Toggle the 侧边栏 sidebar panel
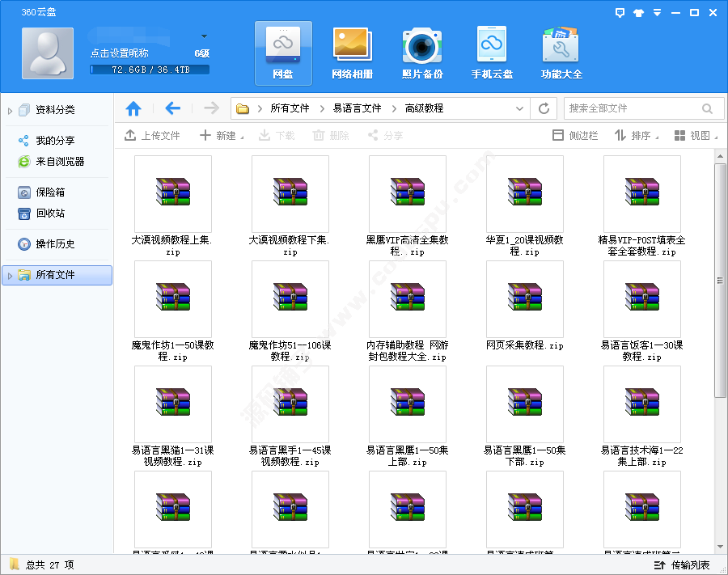This screenshot has width=728, height=575. [x=575, y=136]
